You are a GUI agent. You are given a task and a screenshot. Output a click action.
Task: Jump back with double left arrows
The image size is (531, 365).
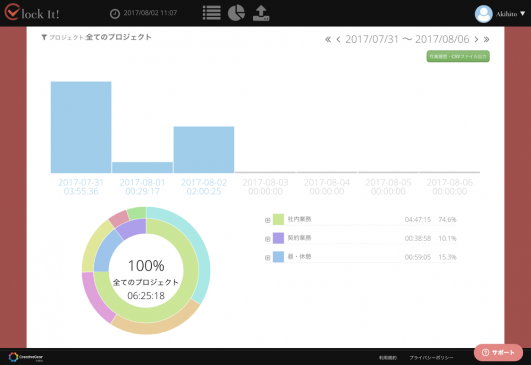tap(328, 40)
